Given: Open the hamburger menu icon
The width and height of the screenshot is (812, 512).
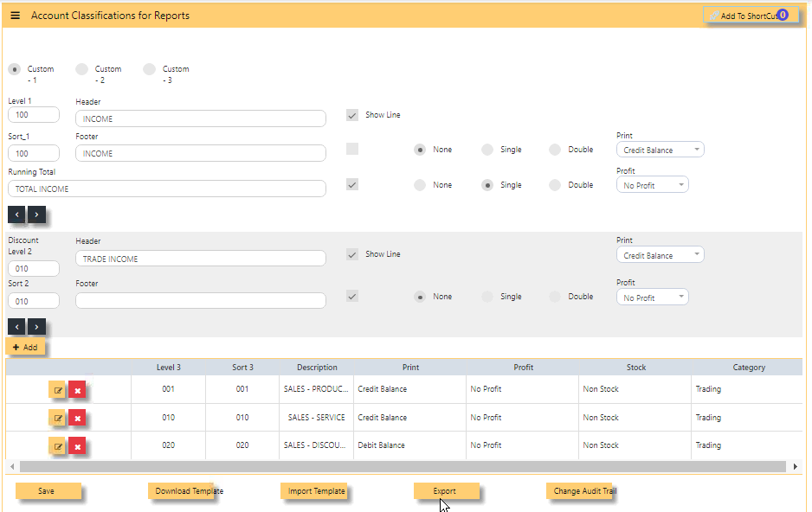Looking at the screenshot, I should (x=15, y=16).
